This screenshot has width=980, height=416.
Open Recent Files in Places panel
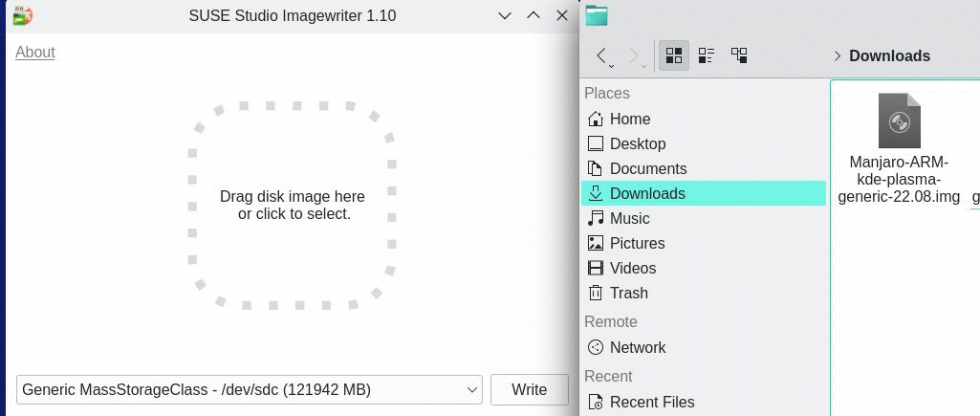(x=703, y=402)
